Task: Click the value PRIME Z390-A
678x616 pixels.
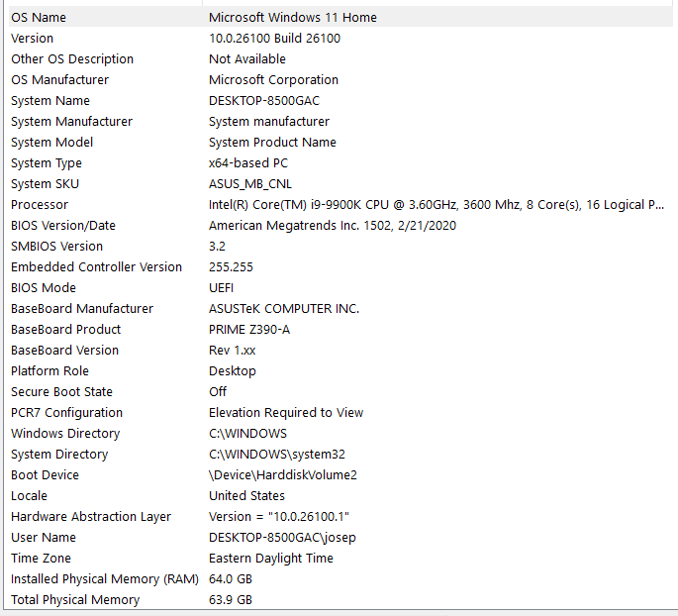Action: pyautogui.click(x=249, y=329)
